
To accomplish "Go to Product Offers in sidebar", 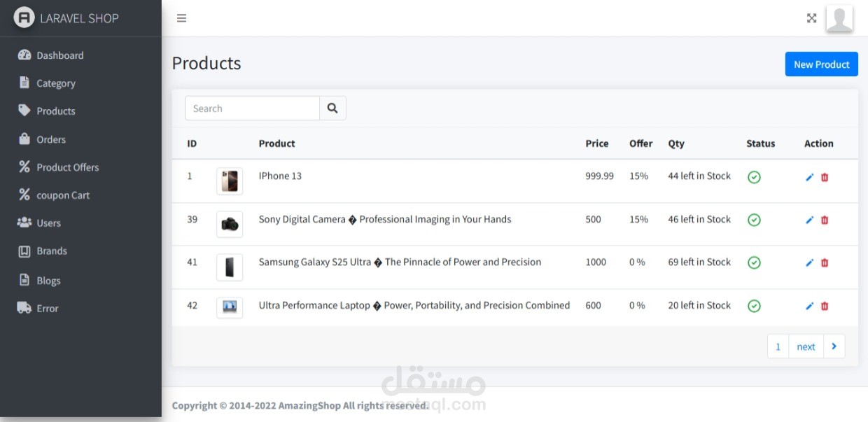I will click(67, 167).
